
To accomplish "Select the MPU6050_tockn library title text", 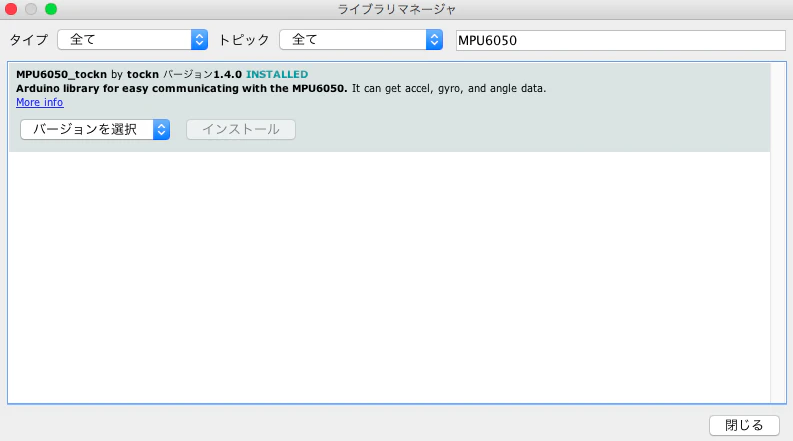I will (61, 74).
